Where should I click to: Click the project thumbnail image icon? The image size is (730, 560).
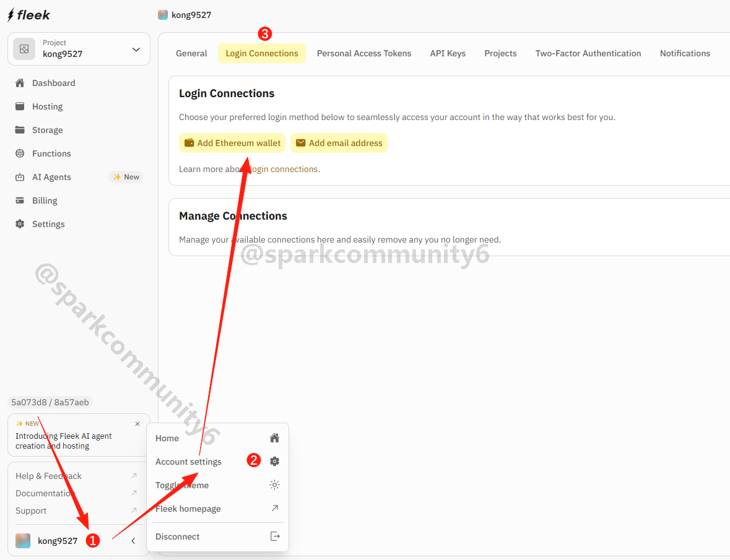pos(24,49)
